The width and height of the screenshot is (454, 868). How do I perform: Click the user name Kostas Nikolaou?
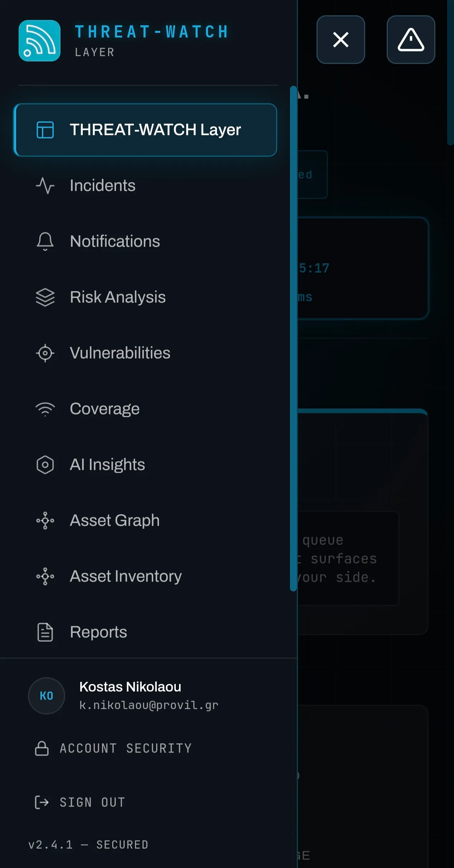(130, 687)
